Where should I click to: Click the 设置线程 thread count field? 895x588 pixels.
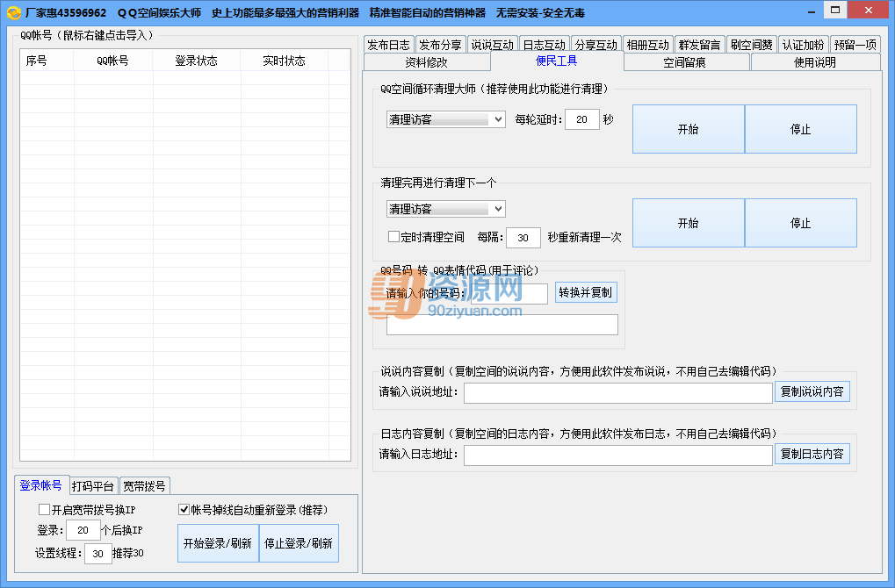coord(98,553)
